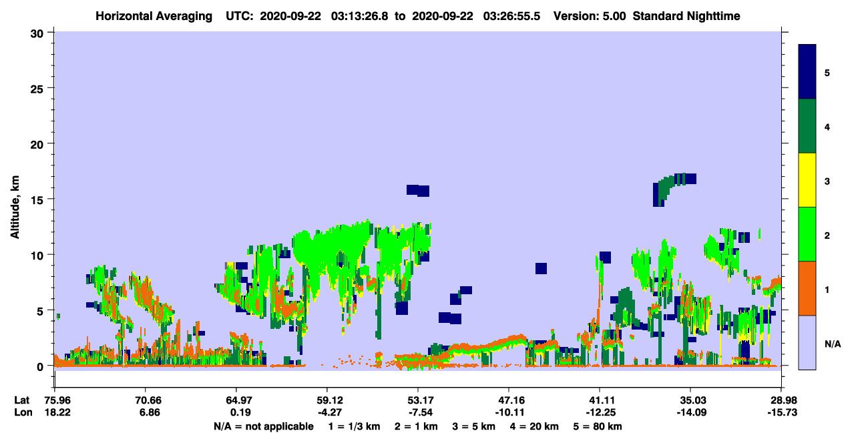868x445 pixels.
Task: Click longitude value '-10.11'
Action: click(x=509, y=412)
